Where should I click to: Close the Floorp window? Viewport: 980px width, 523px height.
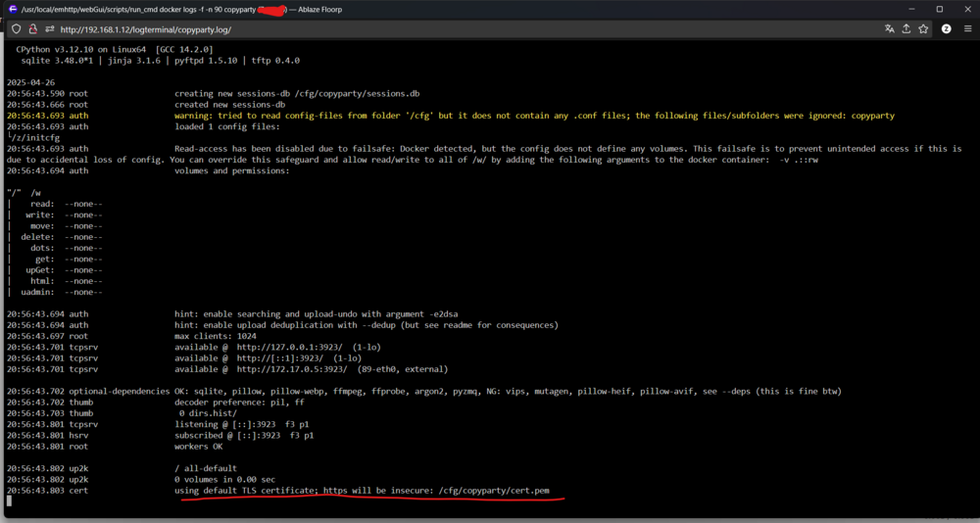click(x=966, y=10)
